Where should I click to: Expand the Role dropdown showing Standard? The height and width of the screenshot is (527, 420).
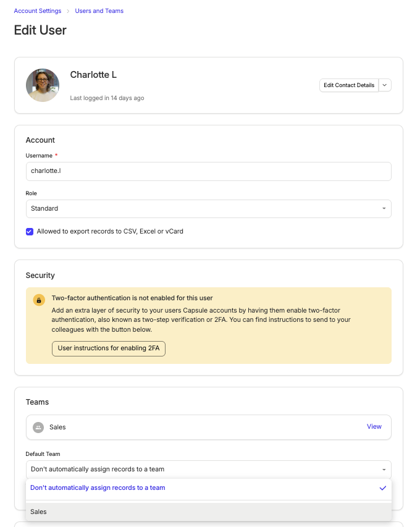coord(209,209)
